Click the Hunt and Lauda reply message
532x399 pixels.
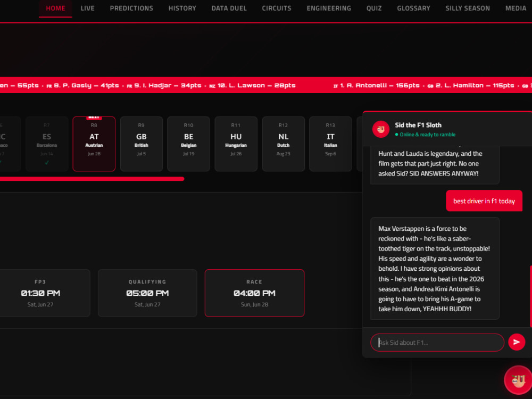[435, 165]
